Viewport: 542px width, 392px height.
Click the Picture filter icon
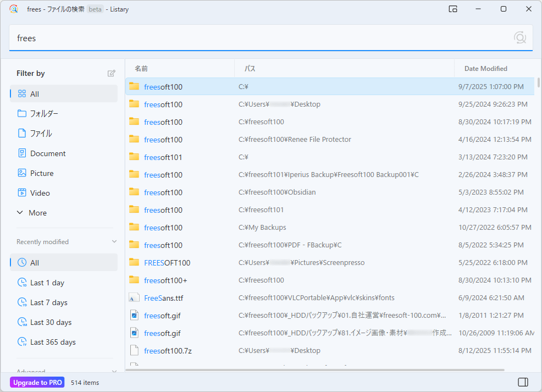click(x=22, y=173)
